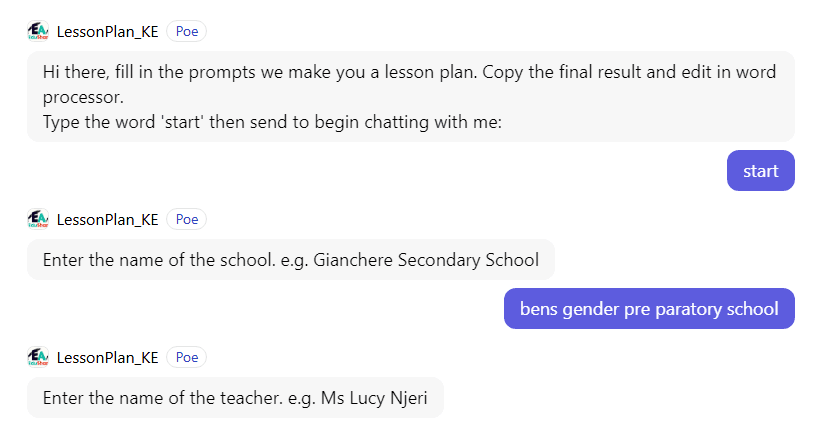Click the 'Ms Lucy Njeri' example text

[374, 398]
